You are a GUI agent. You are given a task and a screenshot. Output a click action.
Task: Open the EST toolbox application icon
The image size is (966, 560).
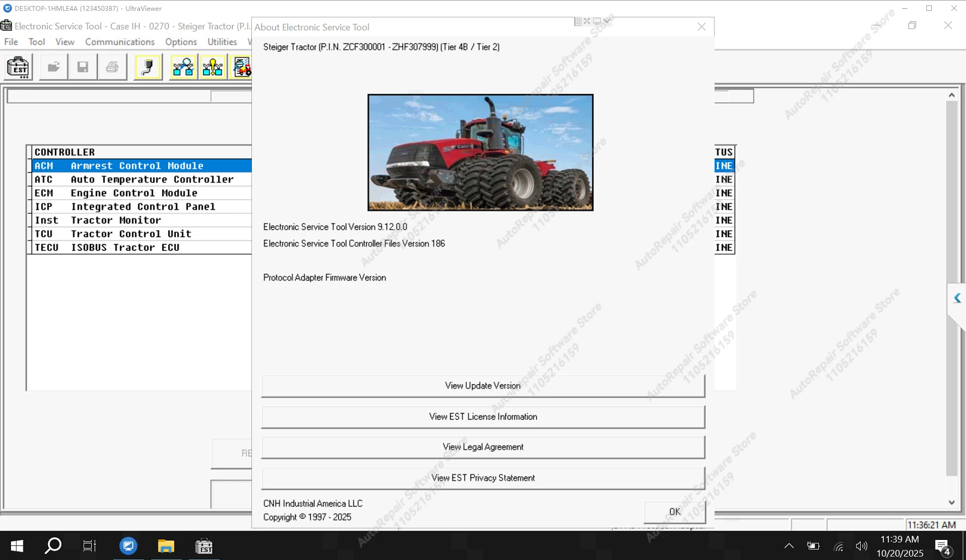pos(18,66)
